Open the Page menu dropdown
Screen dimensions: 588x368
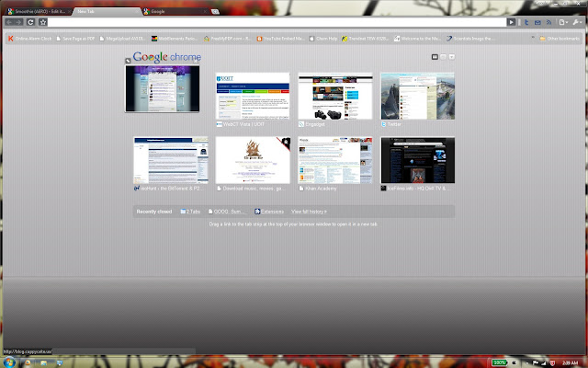[563, 22]
